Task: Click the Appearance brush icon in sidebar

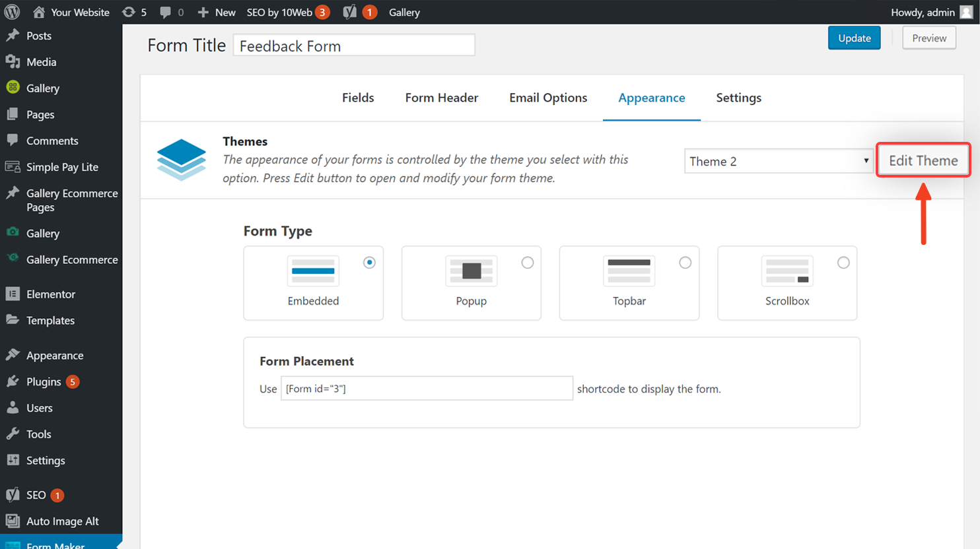Action: [x=13, y=354]
